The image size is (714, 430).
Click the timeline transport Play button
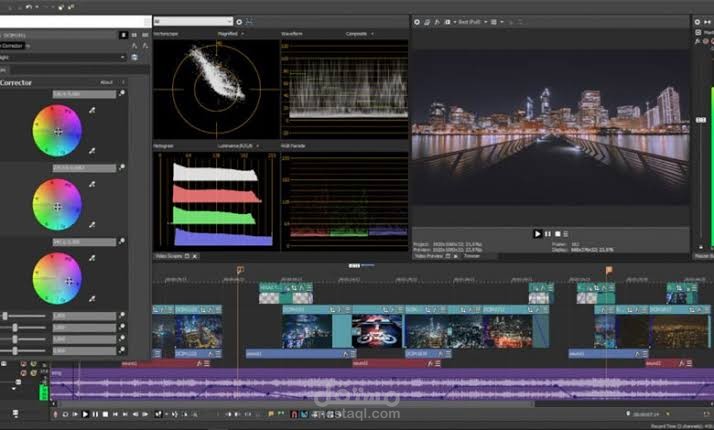[x=85, y=414]
